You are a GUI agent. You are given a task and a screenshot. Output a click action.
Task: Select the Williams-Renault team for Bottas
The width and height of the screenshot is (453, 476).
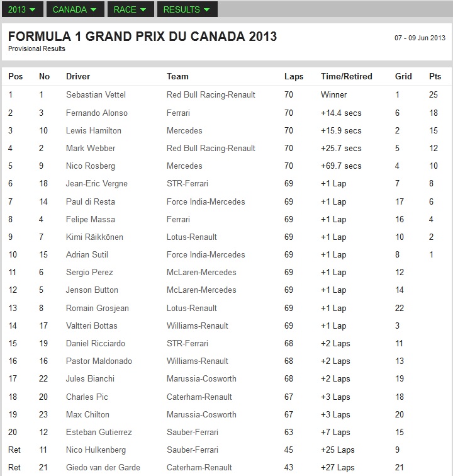[197, 326]
